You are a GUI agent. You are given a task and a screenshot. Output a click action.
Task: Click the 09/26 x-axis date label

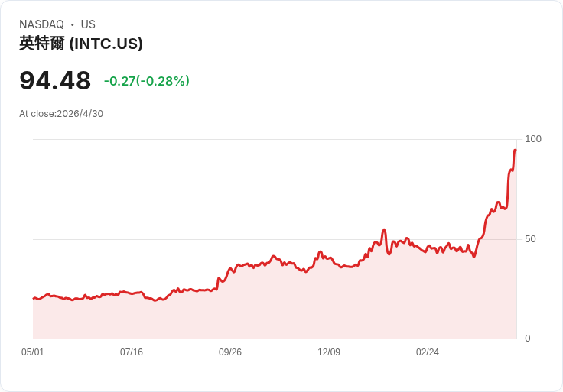point(230,352)
